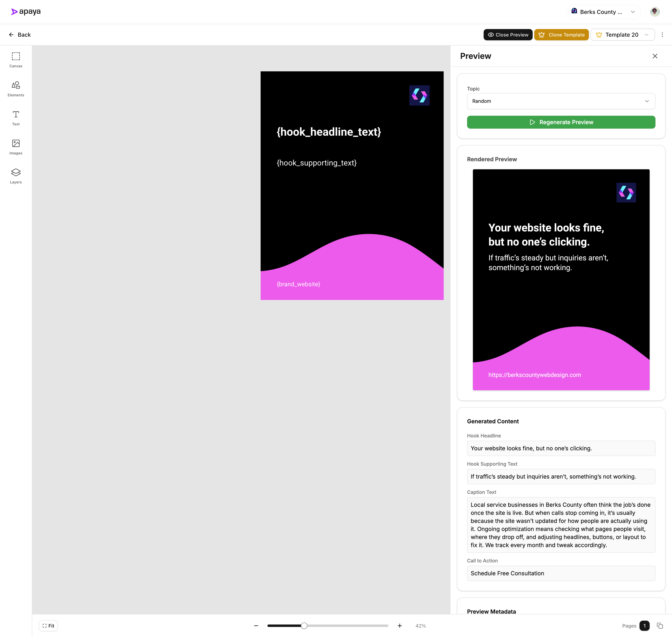Viewport: 672px width, 637px height.
Task: Click the zoom out minus icon
Action: 256,626
